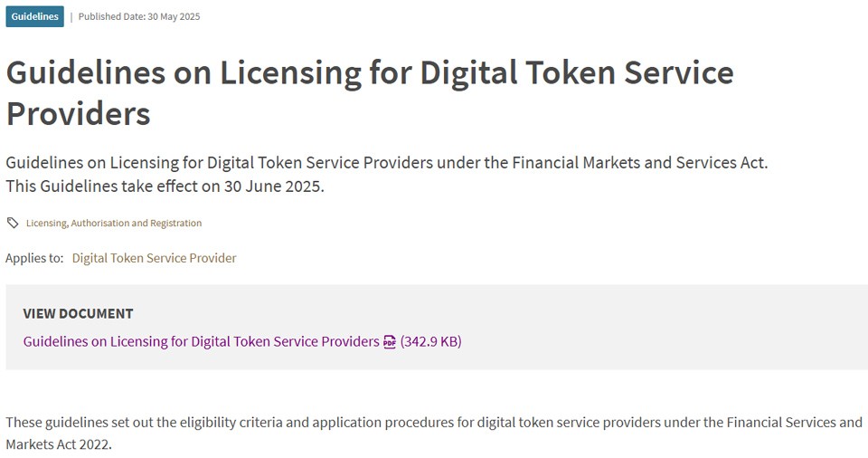Click the 342.9 KB file size text

431,341
